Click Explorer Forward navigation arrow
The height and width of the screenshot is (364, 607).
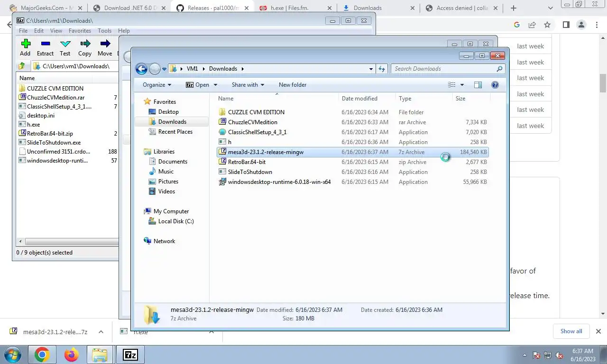pos(155,69)
